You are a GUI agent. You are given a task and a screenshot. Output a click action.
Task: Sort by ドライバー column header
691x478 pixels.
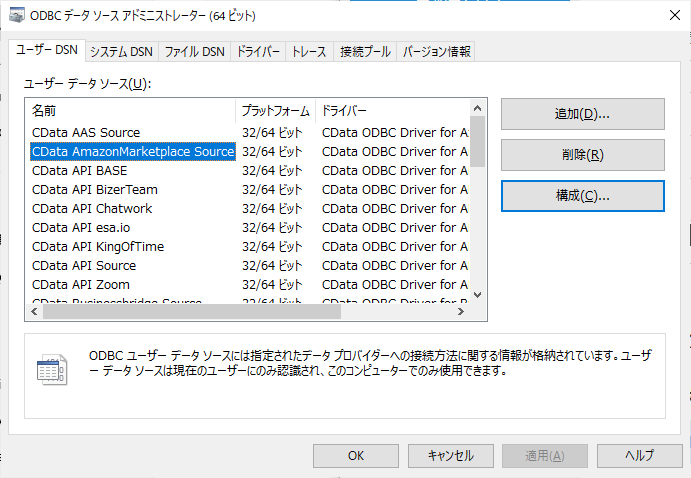(393, 111)
